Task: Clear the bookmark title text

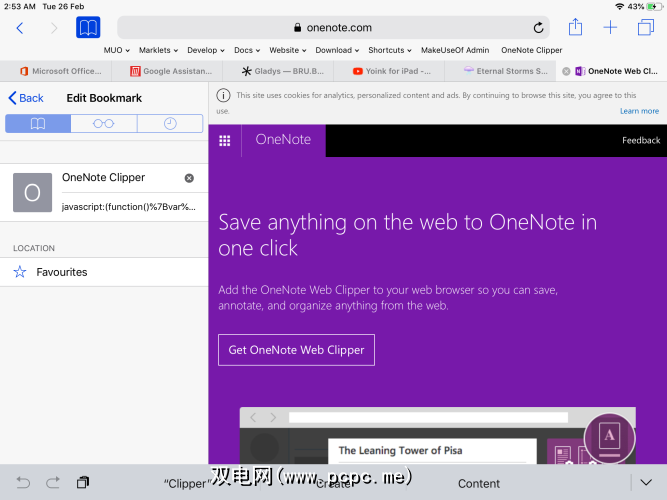Action: coord(189,178)
